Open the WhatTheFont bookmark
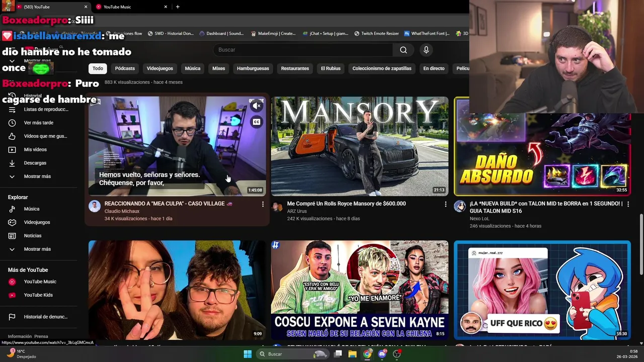 pyautogui.click(x=427, y=34)
